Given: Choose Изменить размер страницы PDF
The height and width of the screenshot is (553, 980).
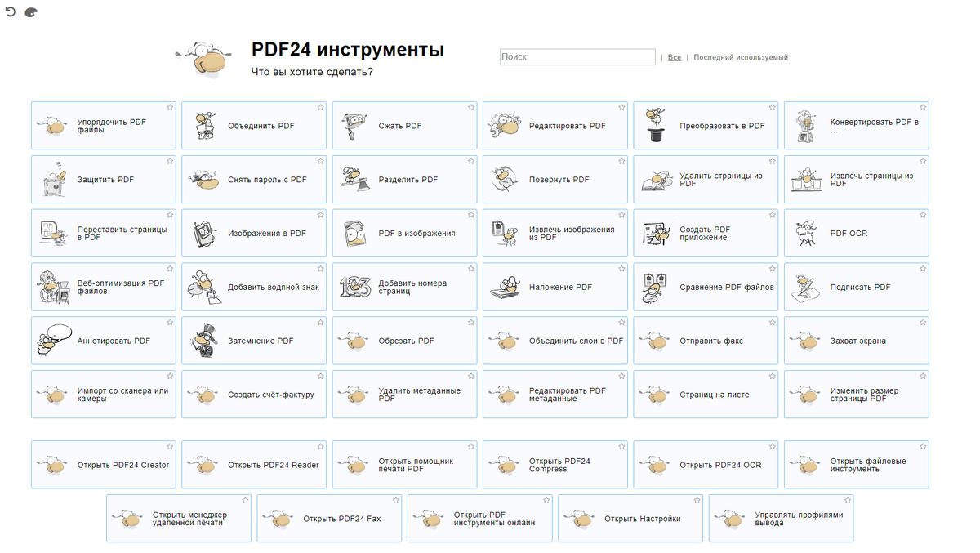Looking at the screenshot, I should click(x=857, y=395).
